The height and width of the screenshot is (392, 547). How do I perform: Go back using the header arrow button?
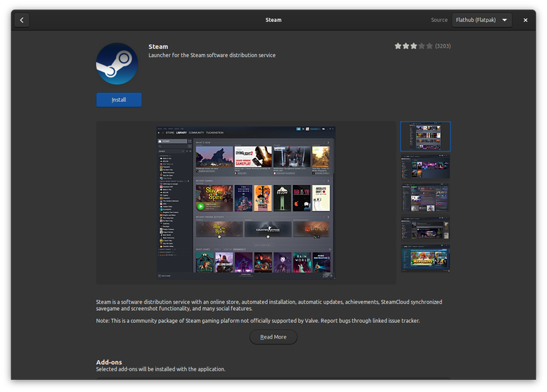[21, 20]
